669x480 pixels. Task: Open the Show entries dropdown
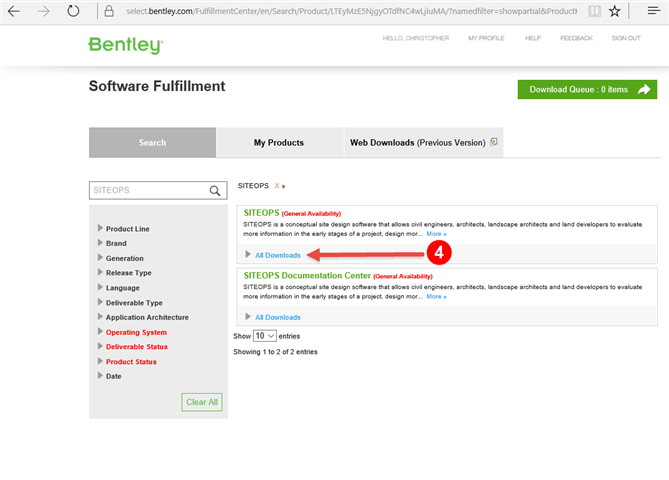pyautogui.click(x=265, y=336)
